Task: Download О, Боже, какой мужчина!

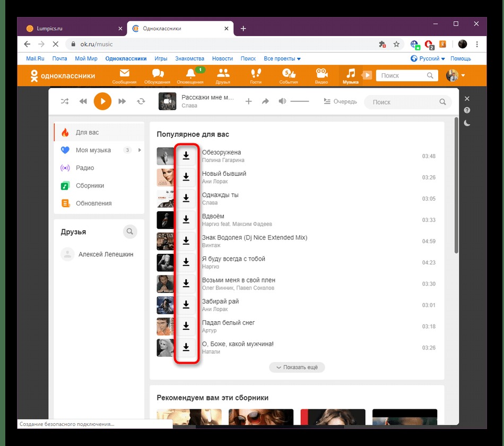Action: coord(186,347)
